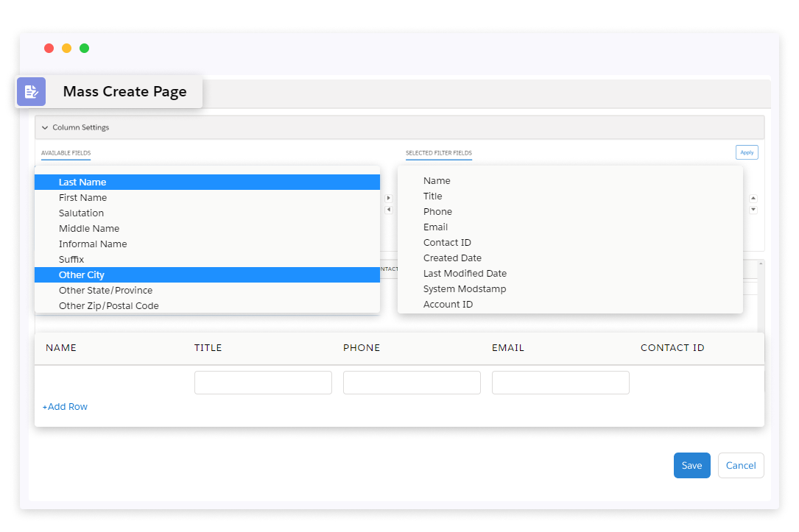The height and width of the screenshot is (532, 799).
Task: Switch to the Available Fields tab label
Action: [66, 153]
